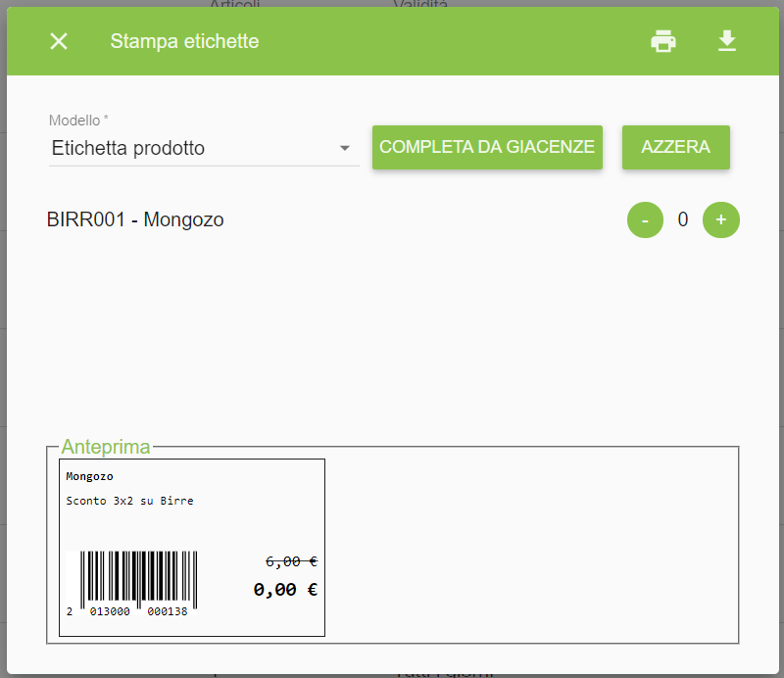This screenshot has height=678, width=784.
Task: Click the Mongozo title in the preview label
Action: click(89, 476)
